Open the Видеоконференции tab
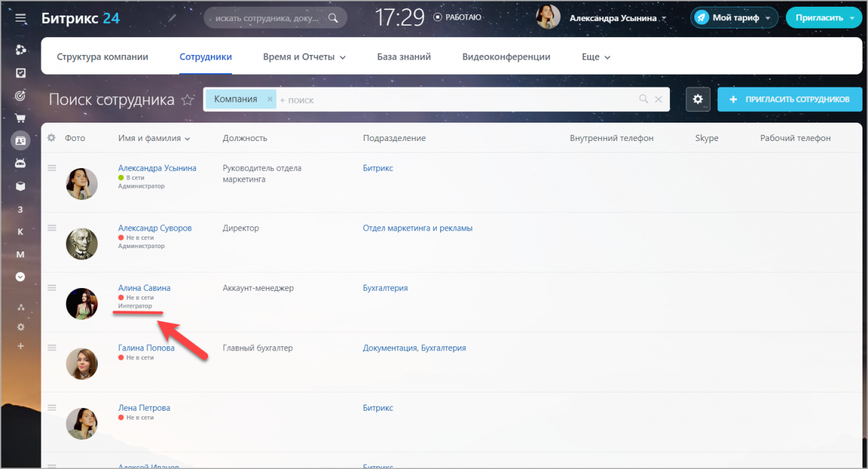Image resolution: width=868 pixels, height=469 pixels. [x=507, y=57]
